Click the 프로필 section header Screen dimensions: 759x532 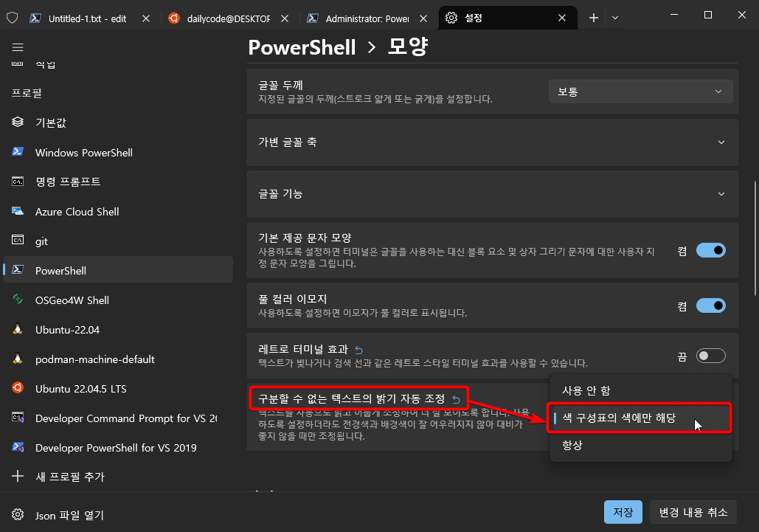(27, 93)
